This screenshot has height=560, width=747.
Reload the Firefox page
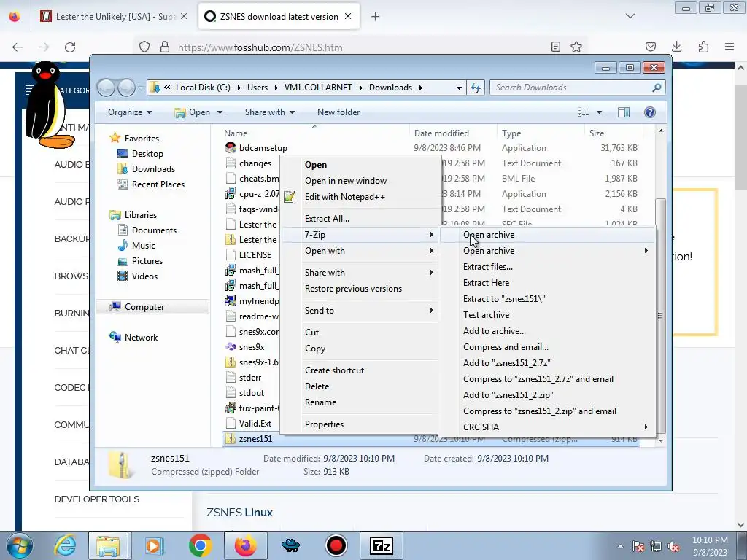click(x=70, y=47)
